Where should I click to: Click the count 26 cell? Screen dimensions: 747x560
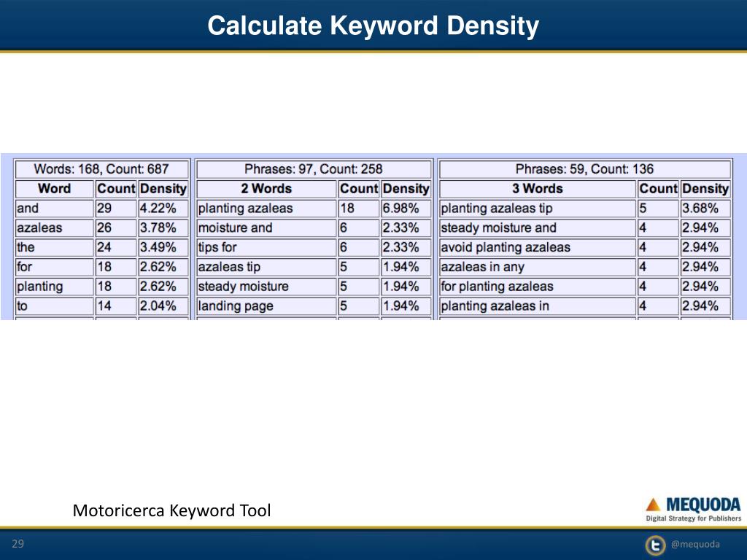pos(116,227)
